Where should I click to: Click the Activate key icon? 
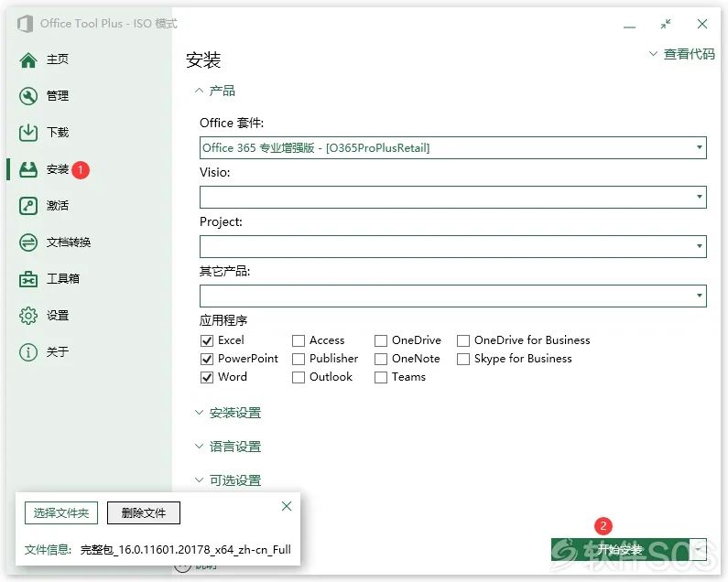[28, 206]
